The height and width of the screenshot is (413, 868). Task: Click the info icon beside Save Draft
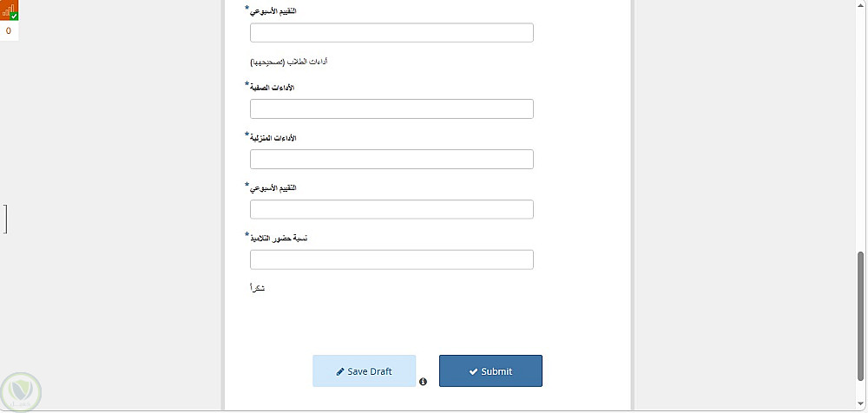point(423,382)
